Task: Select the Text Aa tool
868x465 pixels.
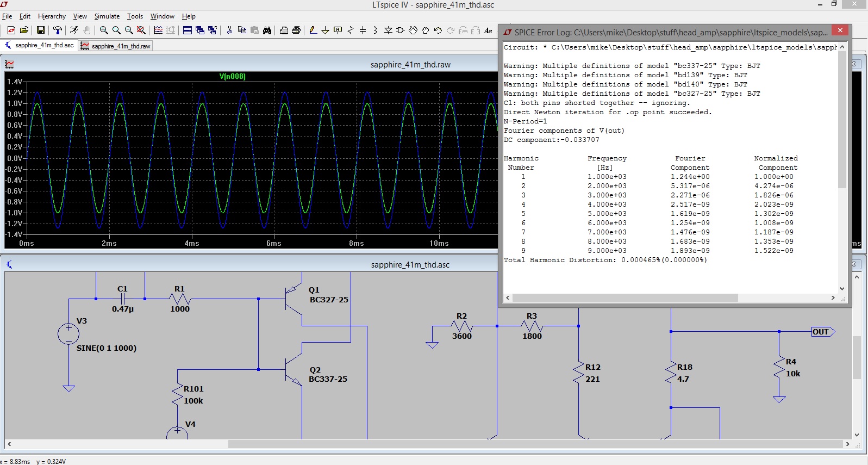Action: point(488,30)
